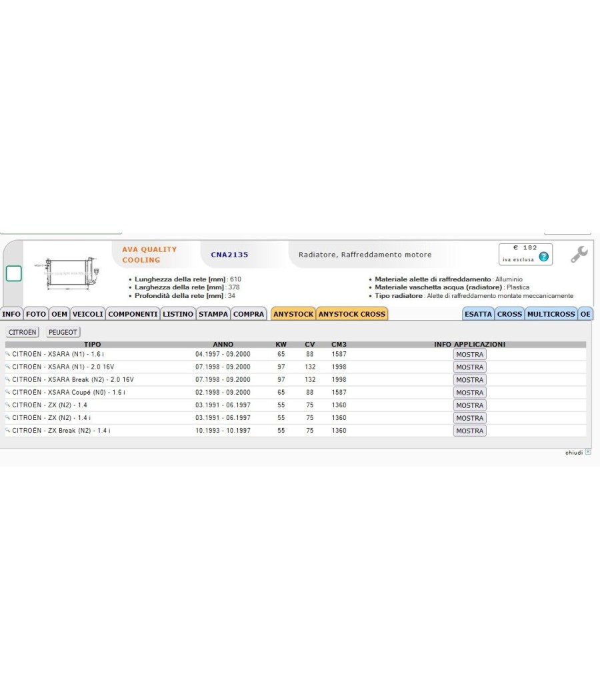Image resolution: width=600 pixels, height=700 pixels.
Task: Click the wrench tools icon
Action: tap(579, 254)
